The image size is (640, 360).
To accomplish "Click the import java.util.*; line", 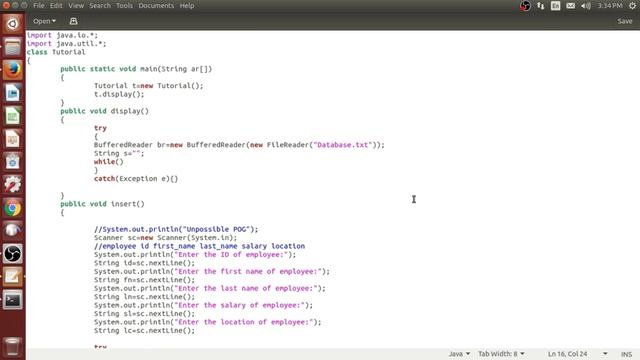I will click(66, 44).
